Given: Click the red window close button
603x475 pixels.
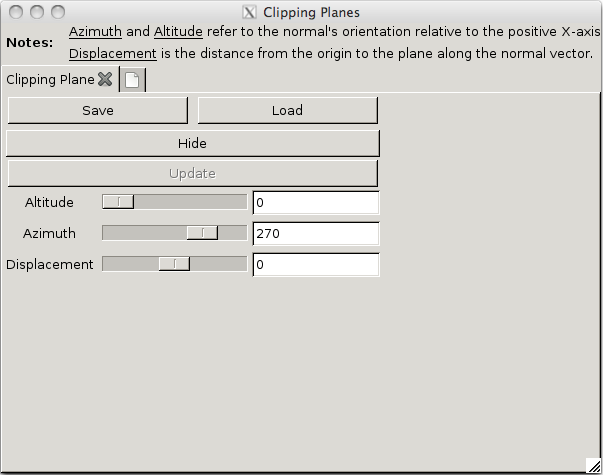Looking at the screenshot, I should 17,13.
